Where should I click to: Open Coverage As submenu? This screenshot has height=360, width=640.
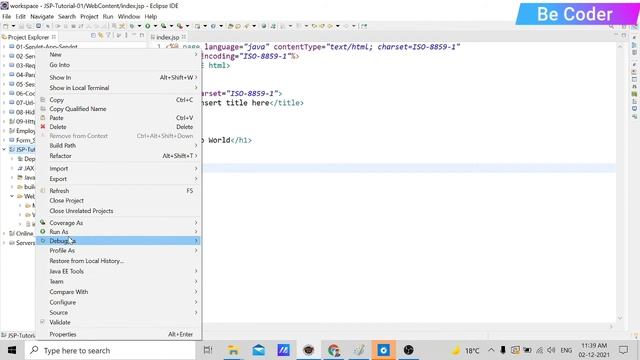[x=118, y=223]
